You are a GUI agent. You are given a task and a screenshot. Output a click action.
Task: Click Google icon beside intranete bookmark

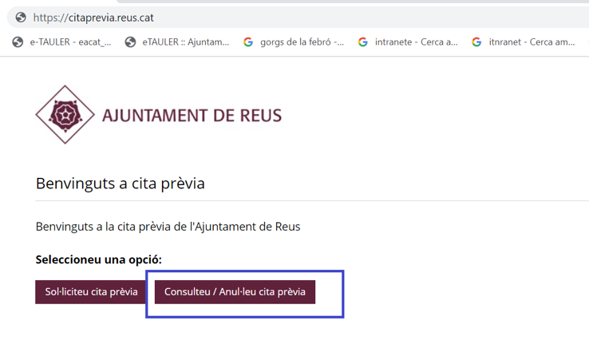tap(363, 42)
